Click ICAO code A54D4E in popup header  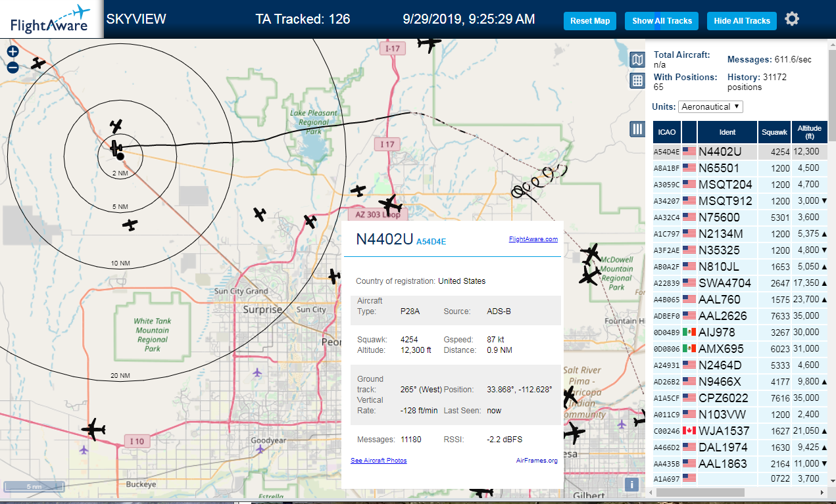[431, 241]
